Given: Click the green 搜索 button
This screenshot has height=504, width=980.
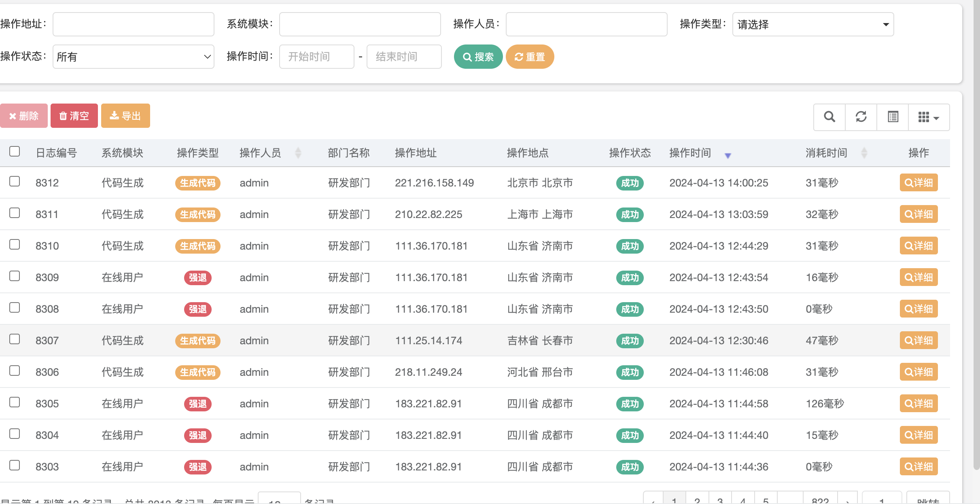Looking at the screenshot, I should coord(478,57).
